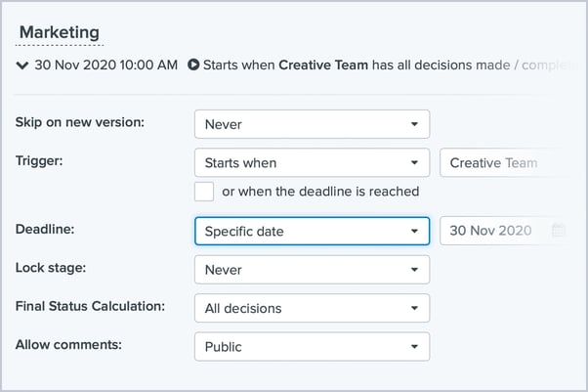Open the Allow comments 'Public' dropdown
588x392 pixels.
(312, 346)
